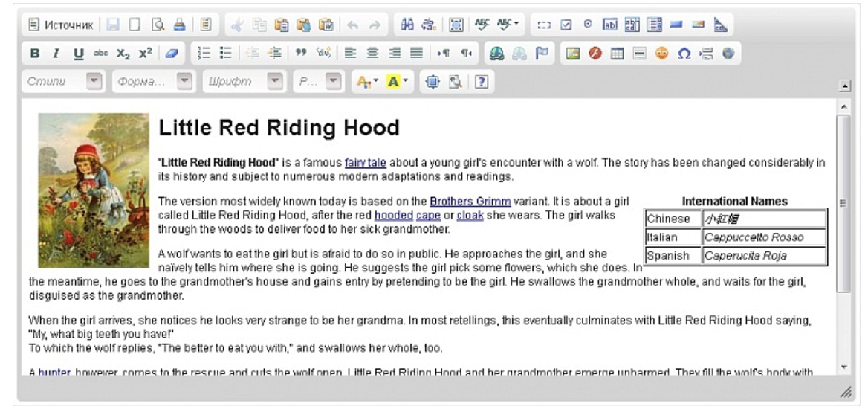This screenshot has height=415, width=868.
Task: Toggle the Bulleted List
Action: pyautogui.click(x=226, y=54)
